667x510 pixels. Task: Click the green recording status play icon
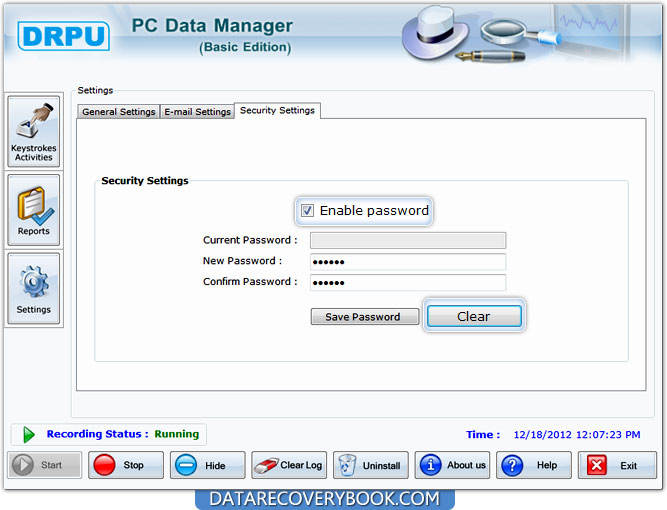point(29,434)
